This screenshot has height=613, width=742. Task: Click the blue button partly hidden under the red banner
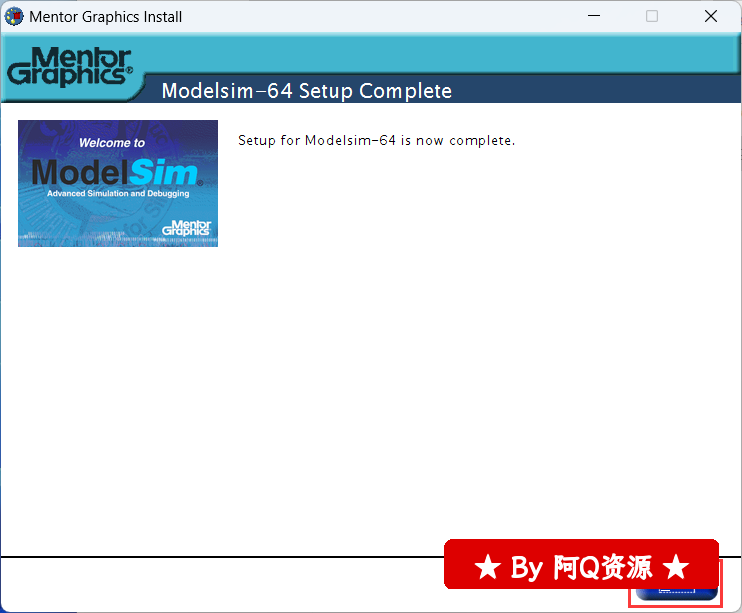677,594
